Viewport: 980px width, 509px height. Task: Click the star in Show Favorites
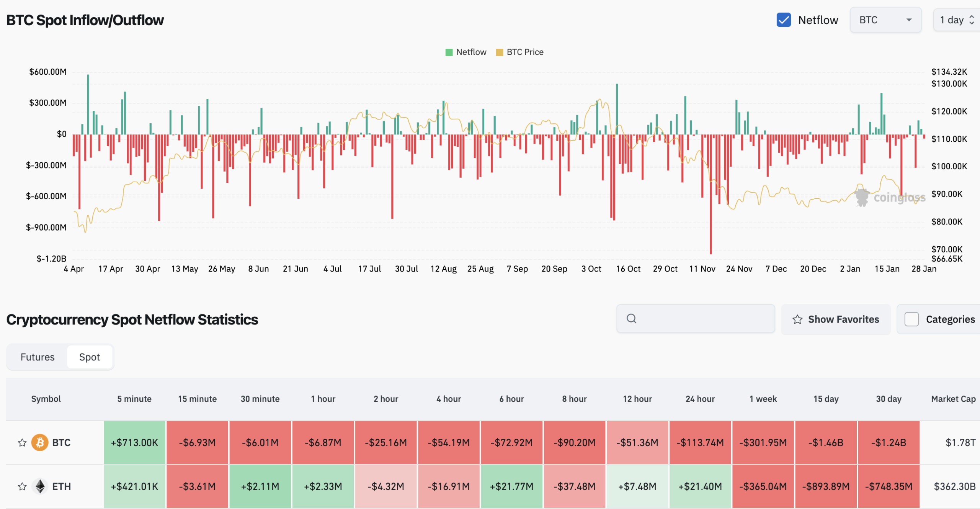(797, 319)
